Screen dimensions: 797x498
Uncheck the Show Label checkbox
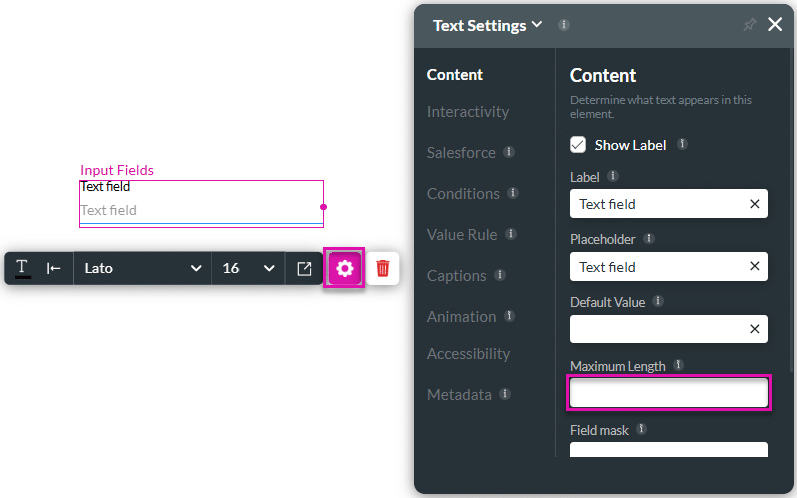click(x=578, y=145)
